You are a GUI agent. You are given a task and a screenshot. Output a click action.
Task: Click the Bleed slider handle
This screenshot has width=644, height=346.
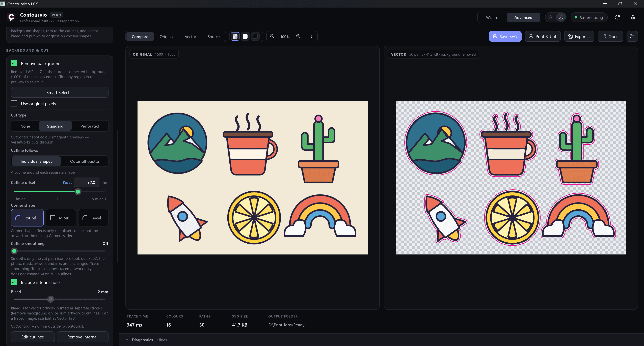click(x=51, y=299)
